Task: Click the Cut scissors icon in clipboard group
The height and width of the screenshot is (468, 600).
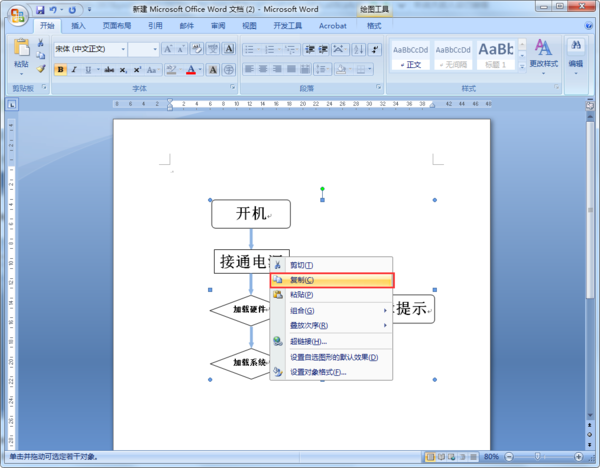Action: coord(41,43)
